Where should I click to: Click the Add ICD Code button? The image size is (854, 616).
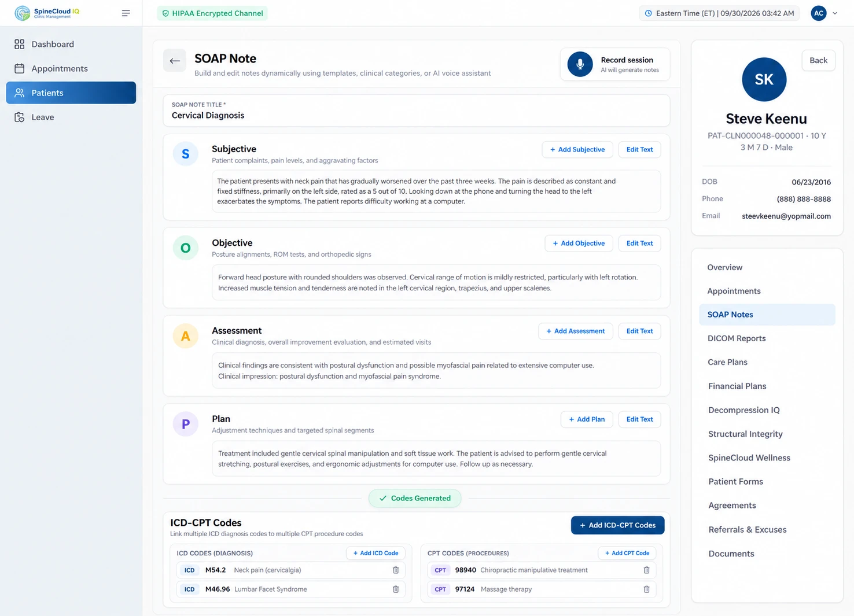pyautogui.click(x=376, y=553)
